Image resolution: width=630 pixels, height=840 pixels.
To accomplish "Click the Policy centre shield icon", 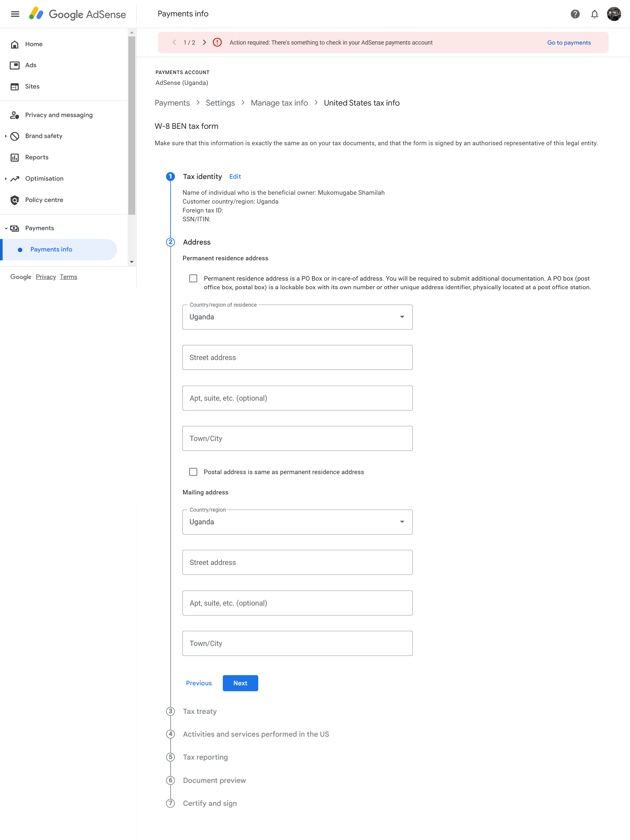I will pos(15,200).
